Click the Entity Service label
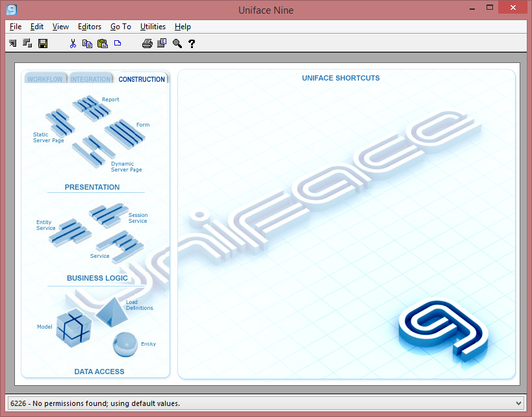532x417 pixels. 46,225
